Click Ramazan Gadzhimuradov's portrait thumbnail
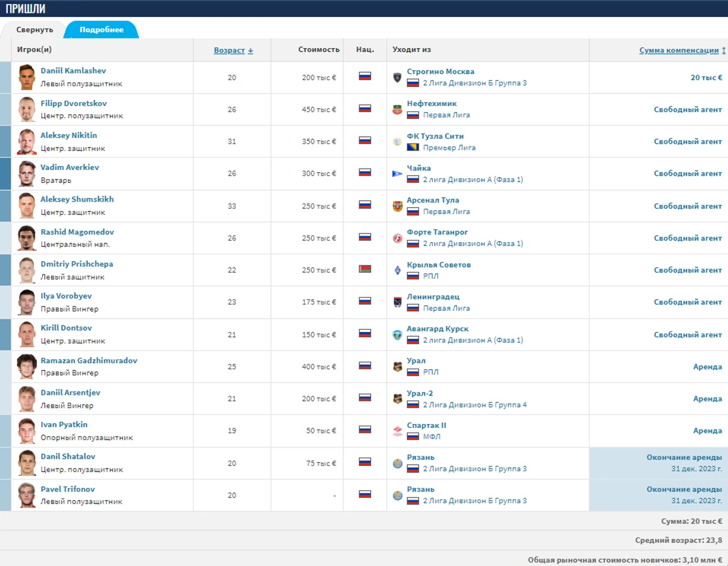 tap(27, 367)
